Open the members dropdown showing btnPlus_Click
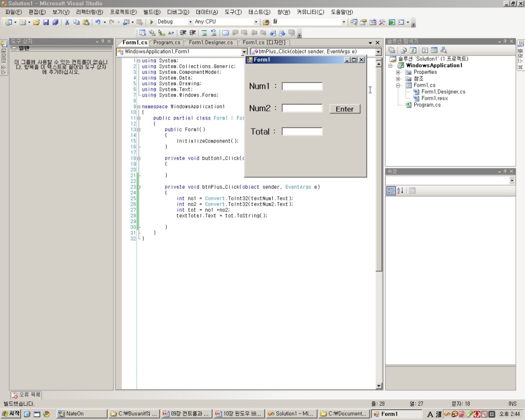 click(378, 52)
